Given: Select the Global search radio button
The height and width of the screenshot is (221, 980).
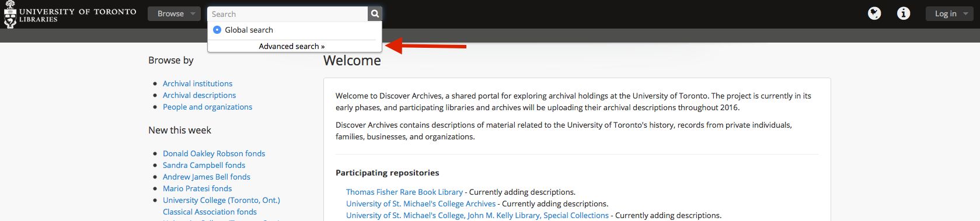Looking at the screenshot, I should (x=217, y=30).
